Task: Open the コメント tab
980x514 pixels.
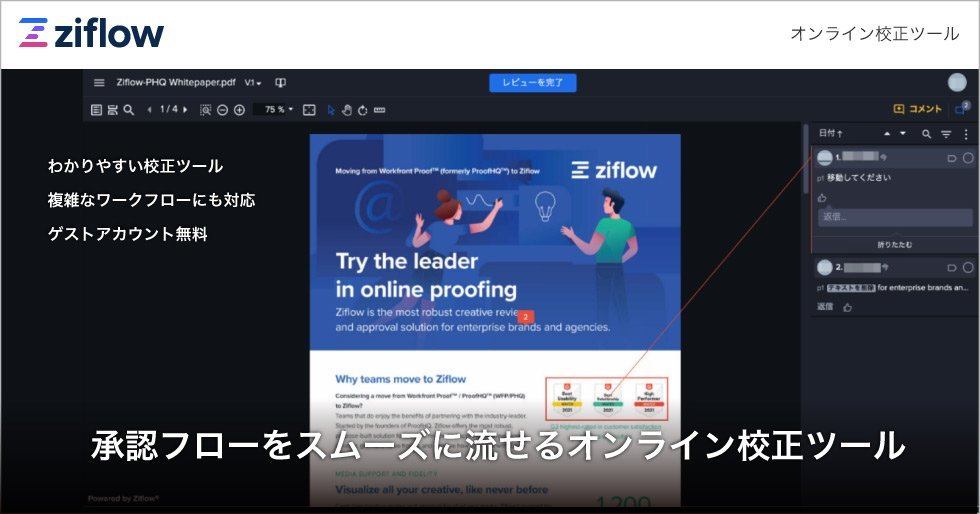Action: (917, 109)
